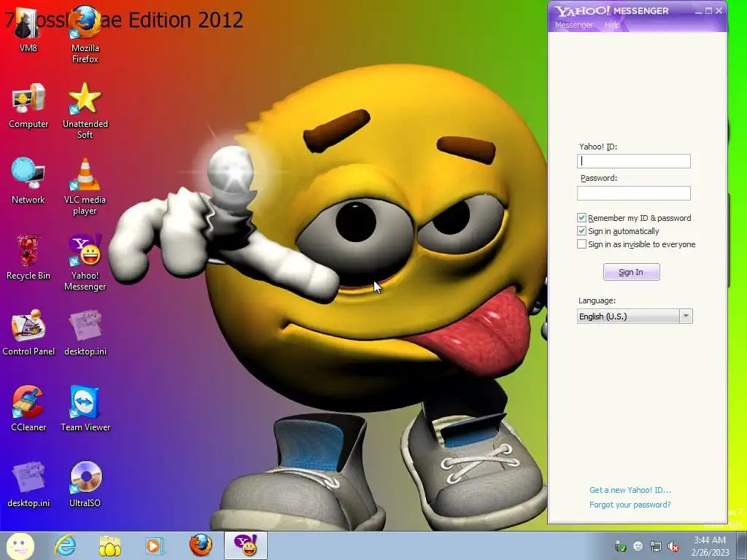Click Forgot your password link
The image size is (747, 560).
pos(630,505)
